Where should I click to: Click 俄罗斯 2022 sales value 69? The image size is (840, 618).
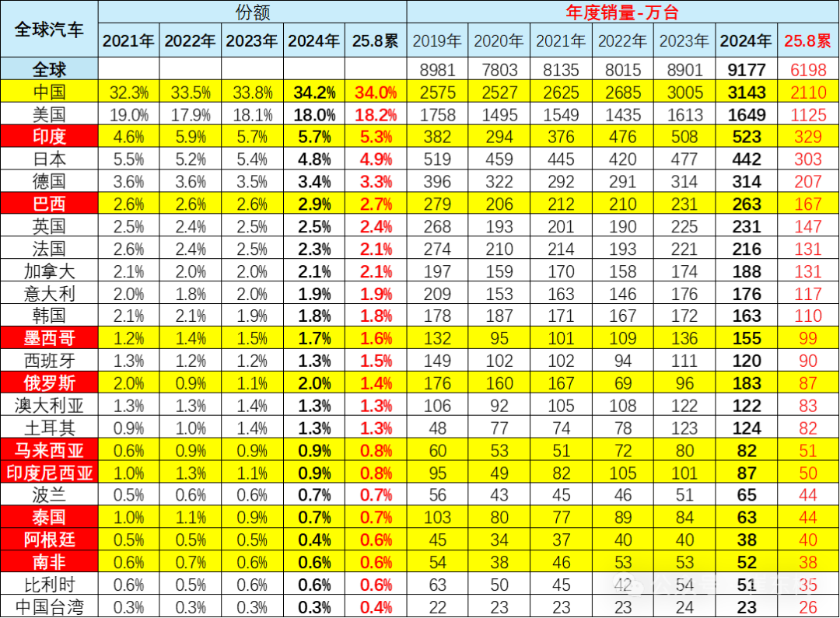point(622,383)
